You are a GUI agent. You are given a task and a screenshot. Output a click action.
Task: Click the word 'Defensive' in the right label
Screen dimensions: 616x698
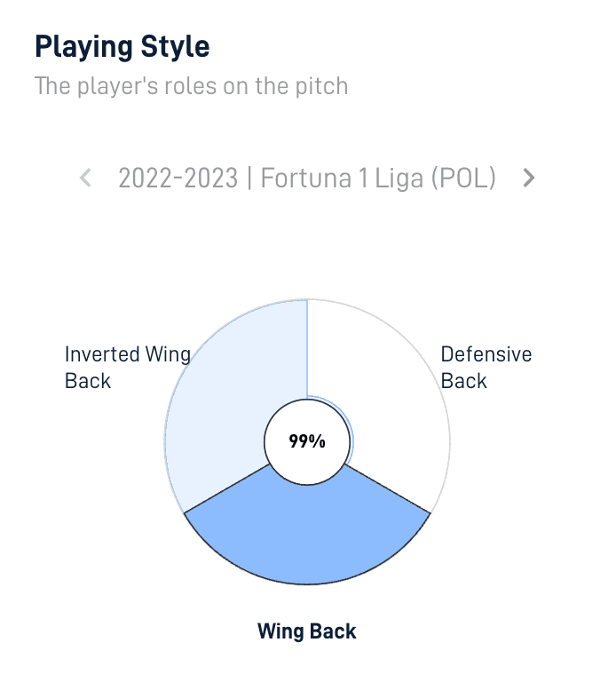click(x=486, y=354)
